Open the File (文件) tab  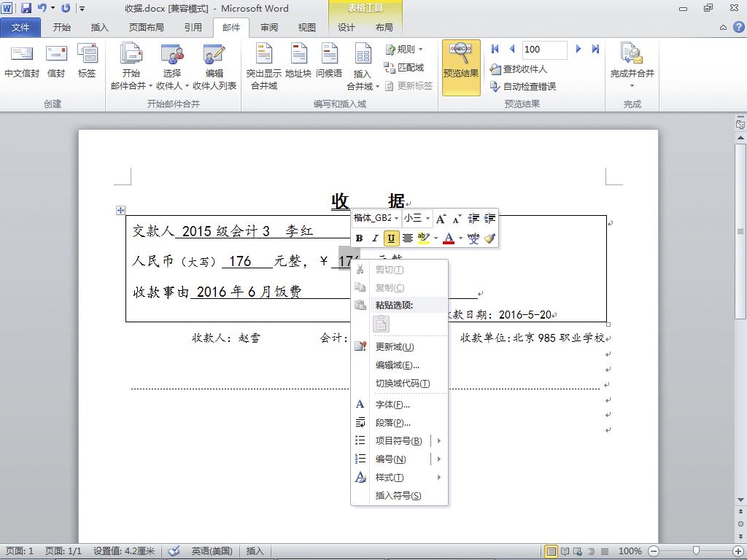pos(20,28)
